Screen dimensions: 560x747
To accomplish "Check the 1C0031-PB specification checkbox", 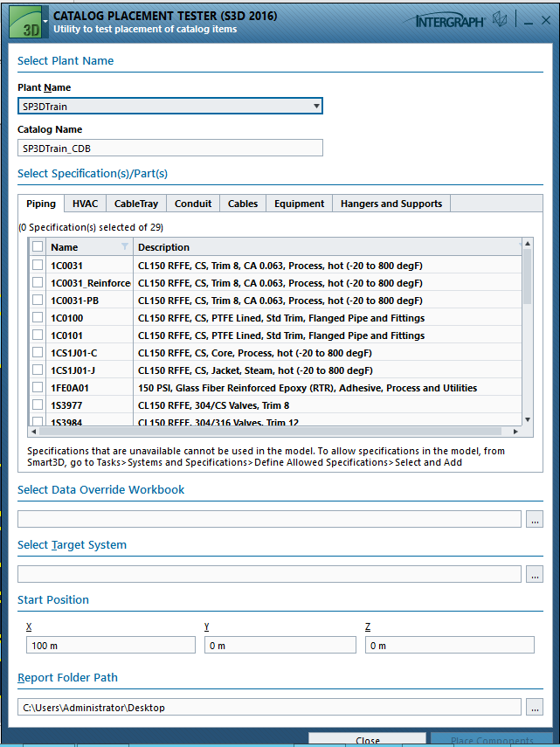I will (x=38, y=301).
